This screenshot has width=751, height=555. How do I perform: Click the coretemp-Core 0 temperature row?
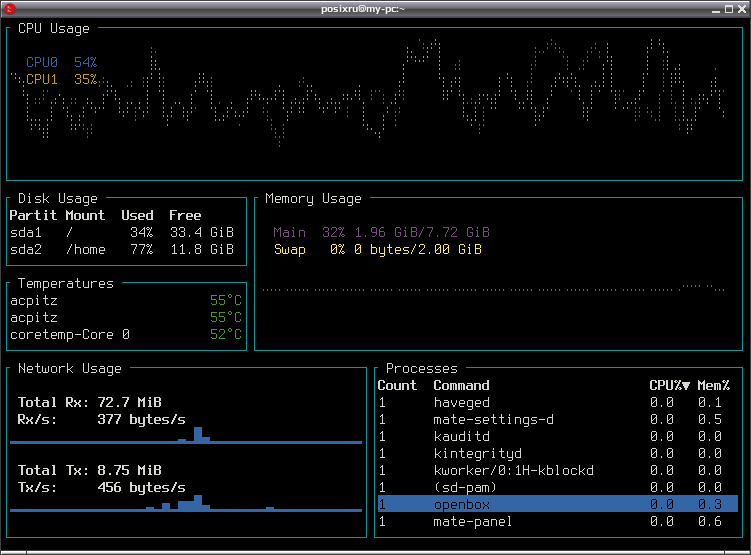coord(125,334)
